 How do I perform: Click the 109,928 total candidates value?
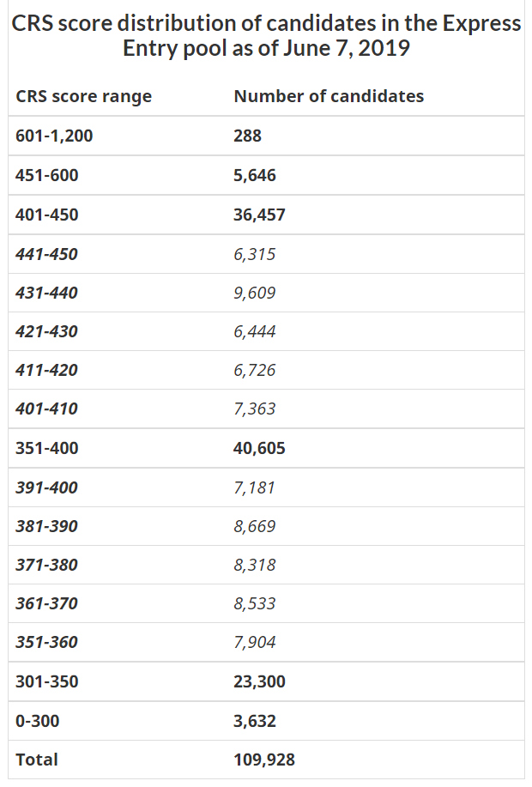(264, 760)
